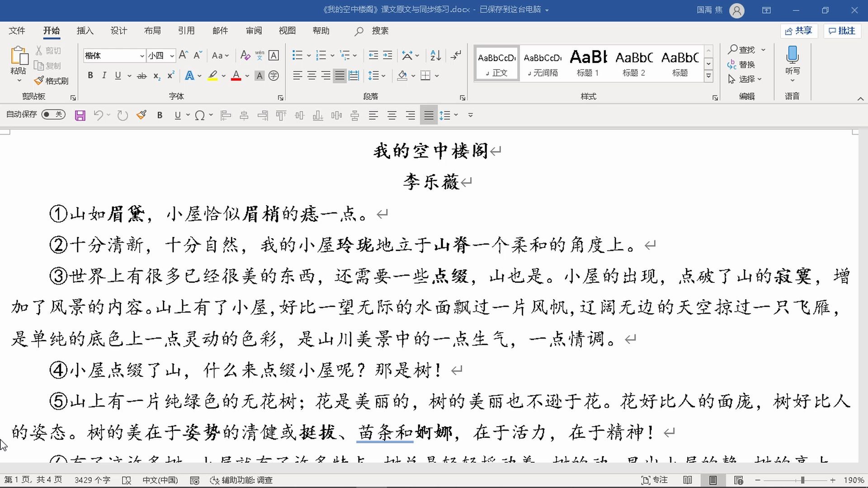868x488 pixels.
Task: Toggle italic formatting
Action: click(x=104, y=75)
